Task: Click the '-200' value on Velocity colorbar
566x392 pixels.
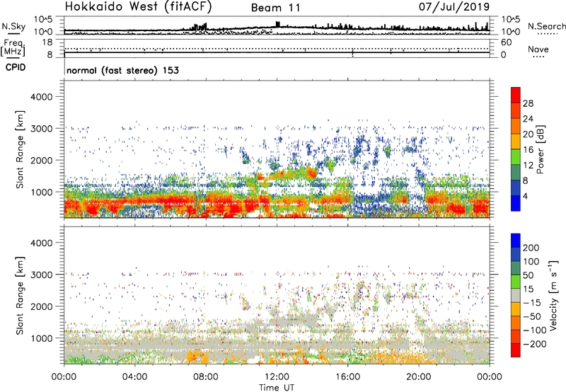Action: point(535,344)
